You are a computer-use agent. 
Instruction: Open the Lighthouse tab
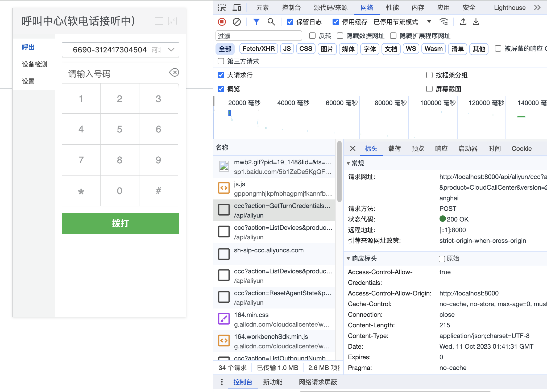pyautogui.click(x=510, y=7)
